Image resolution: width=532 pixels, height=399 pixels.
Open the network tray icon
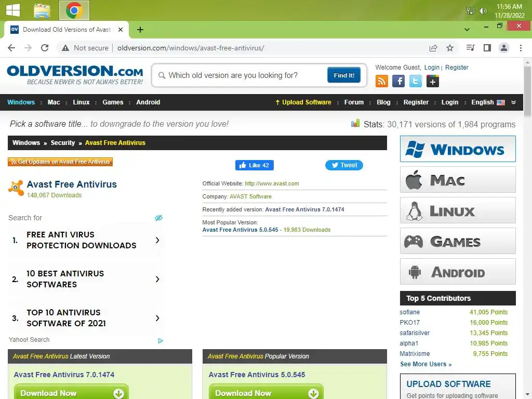click(470, 11)
